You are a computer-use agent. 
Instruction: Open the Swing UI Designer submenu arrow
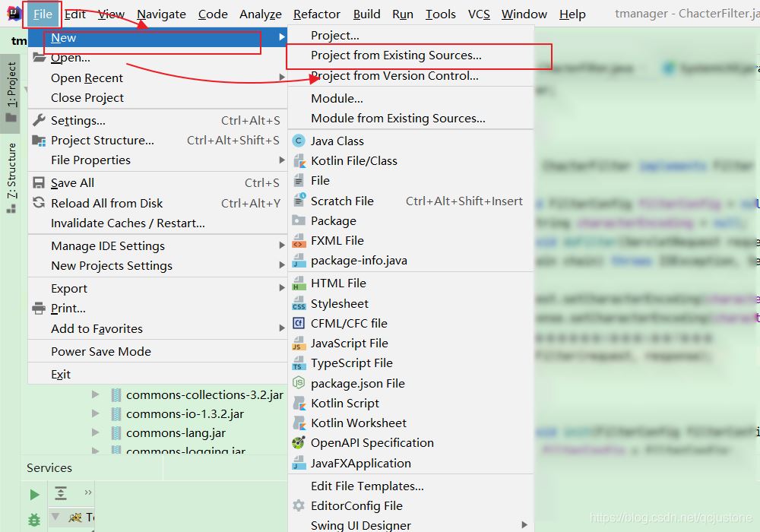click(524, 524)
